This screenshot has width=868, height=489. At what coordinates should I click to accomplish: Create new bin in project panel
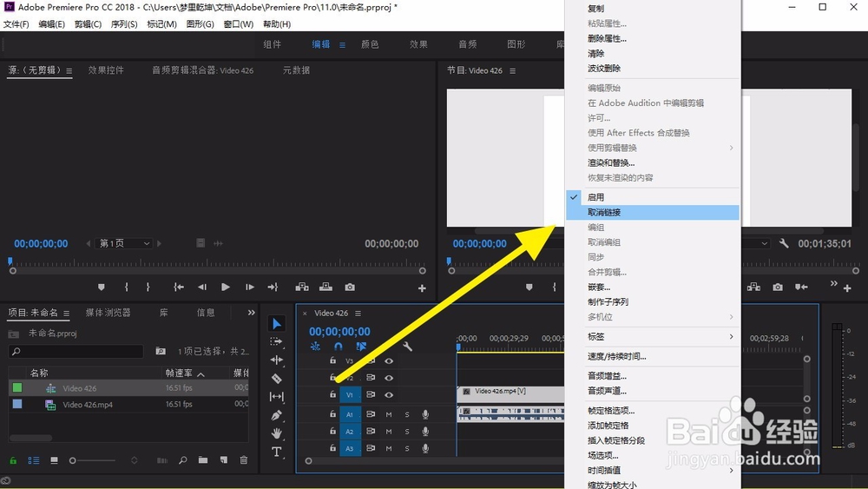[203, 460]
